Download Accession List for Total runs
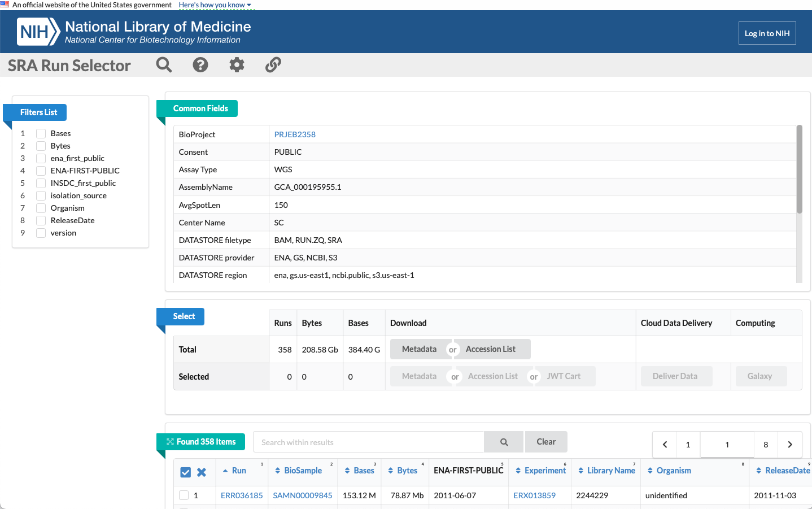Image resolution: width=812 pixels, height=509 pixels. pos(490,349)
